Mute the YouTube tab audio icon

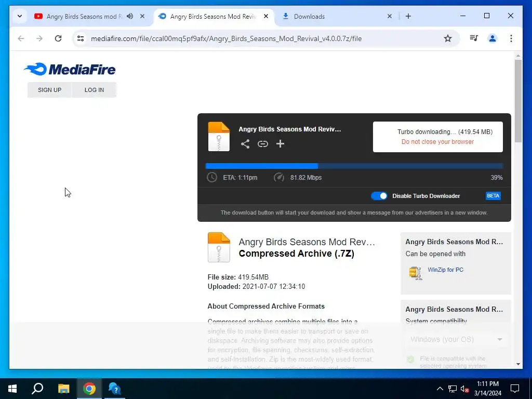(130, 16)
